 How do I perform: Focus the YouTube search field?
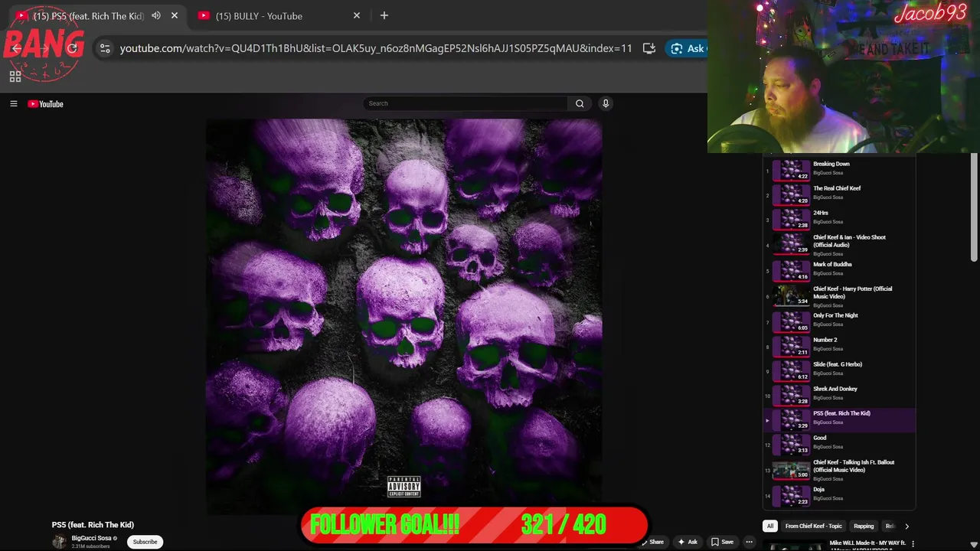465,103
